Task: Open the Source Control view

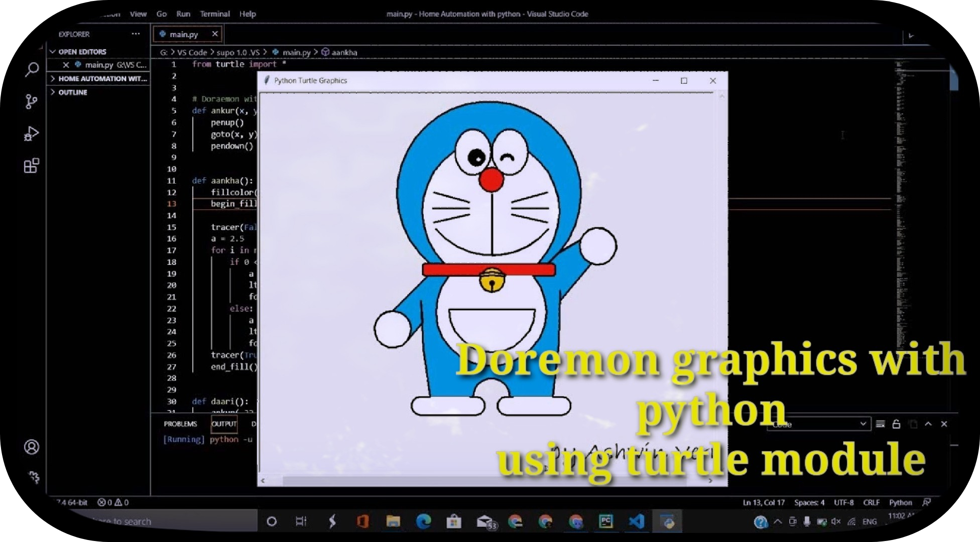Action: pyautogui.click(x=31, y=102)
